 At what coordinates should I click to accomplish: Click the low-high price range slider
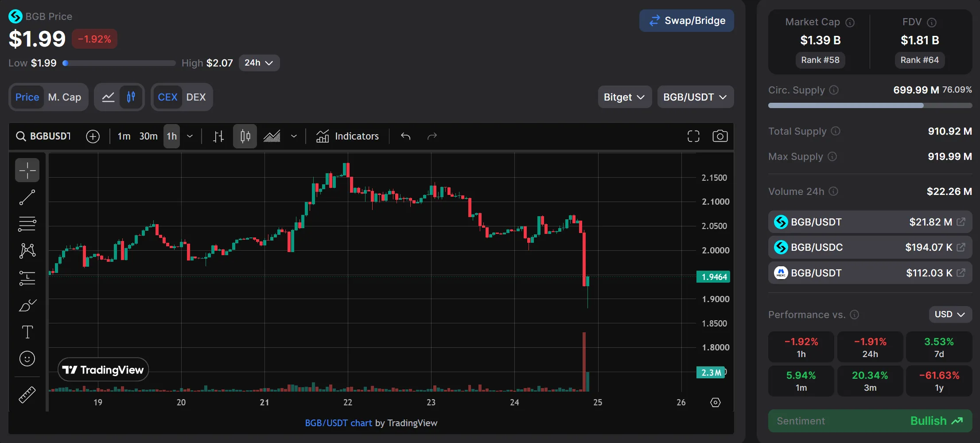click(119, 63)
